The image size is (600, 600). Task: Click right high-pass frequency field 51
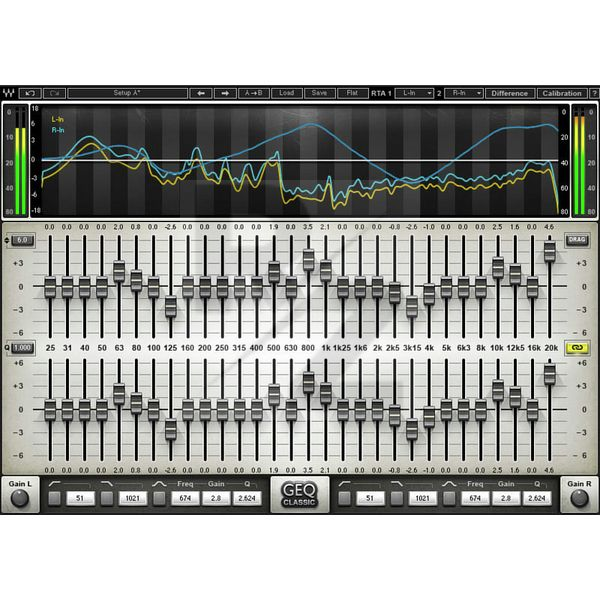[370, 498]
